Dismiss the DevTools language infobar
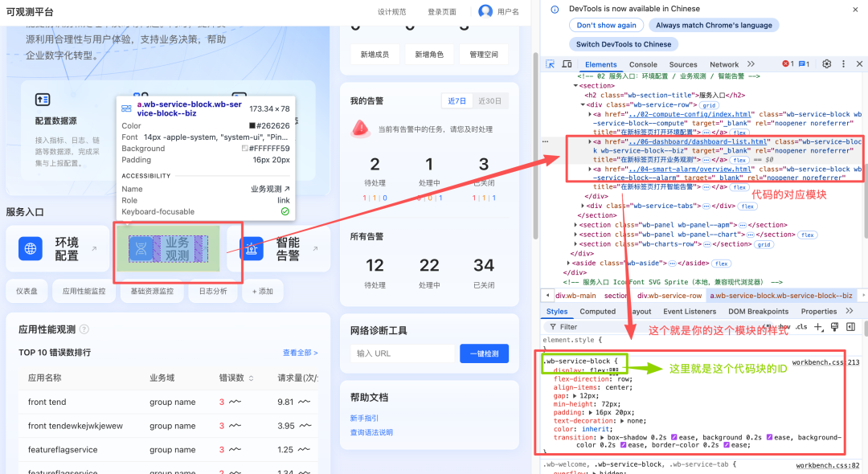Screen dimensions: 868x474 pyautogui.click(x=855, y=10)
